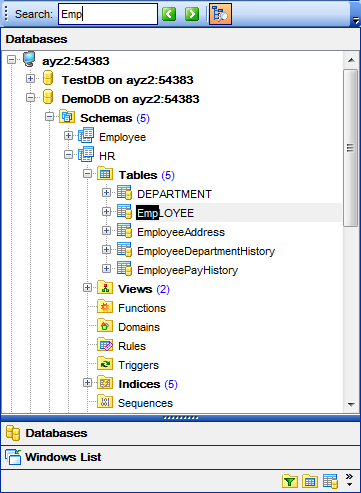Click the Schemas folder icon

[67, 117]
